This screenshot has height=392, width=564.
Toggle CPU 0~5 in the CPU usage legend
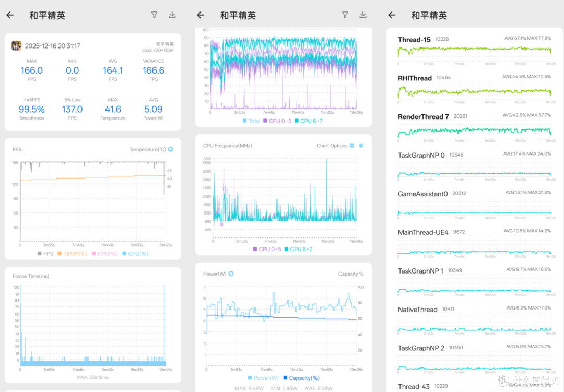(277, 121)
